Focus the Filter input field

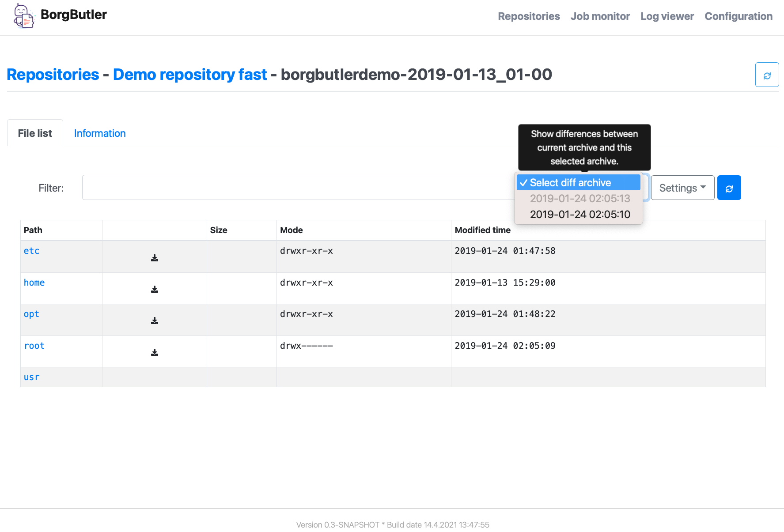click(x=298, y=188)
